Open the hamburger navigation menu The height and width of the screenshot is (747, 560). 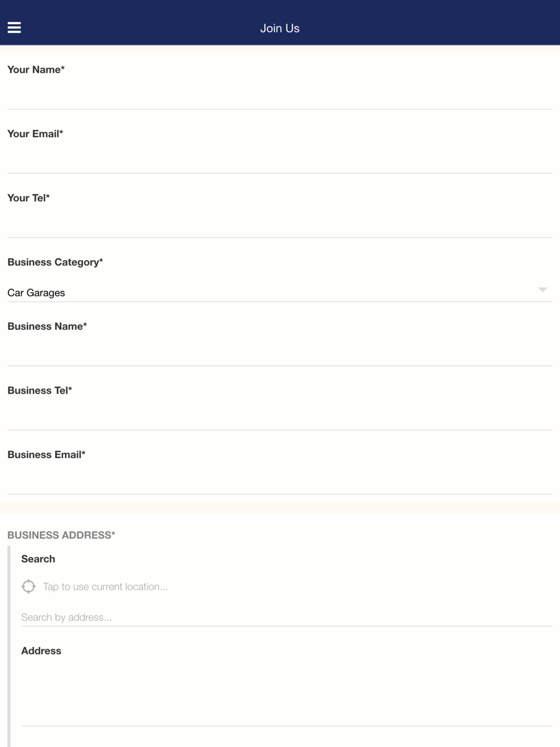(14, 27)
